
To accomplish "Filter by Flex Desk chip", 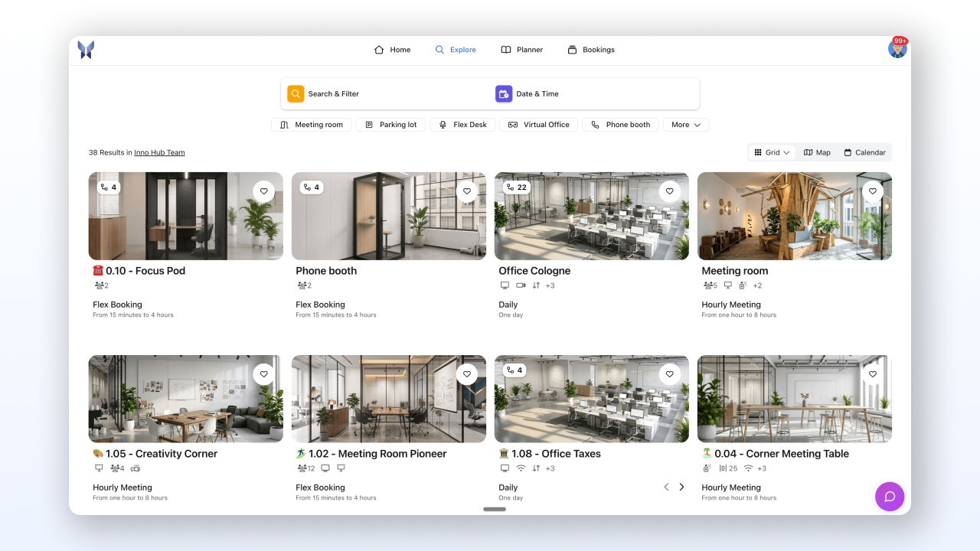I will (x=462, y=125).
